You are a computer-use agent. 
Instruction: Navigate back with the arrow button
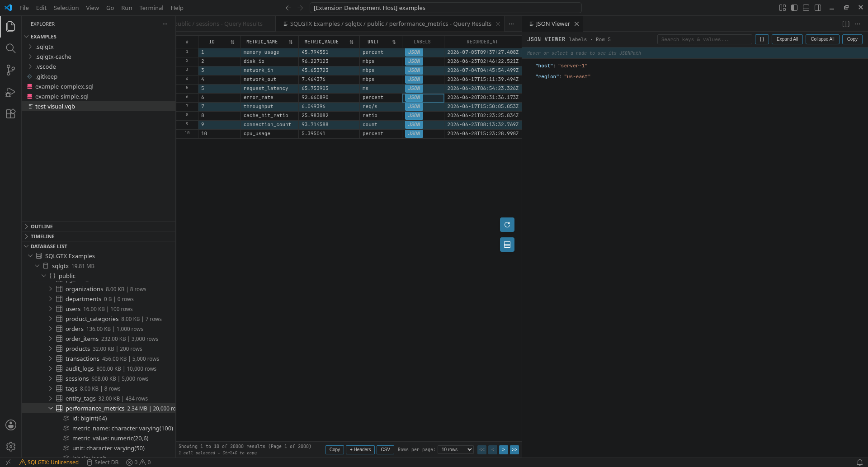(x=288, y=8)
